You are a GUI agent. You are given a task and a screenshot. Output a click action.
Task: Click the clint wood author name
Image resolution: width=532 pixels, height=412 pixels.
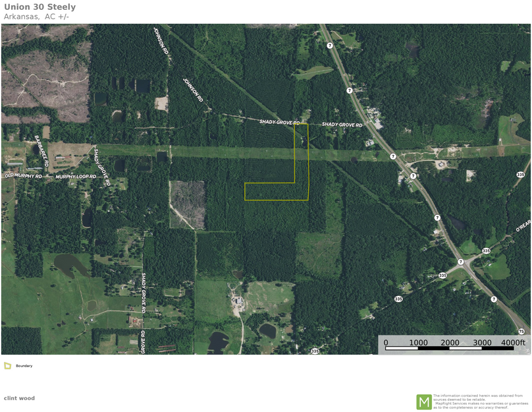point(19,398)
